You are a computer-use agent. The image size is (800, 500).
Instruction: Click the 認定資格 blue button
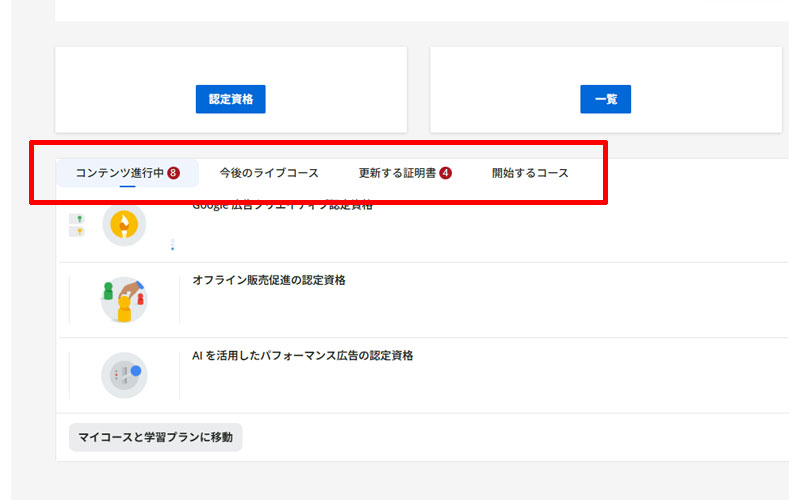point(231,99)
